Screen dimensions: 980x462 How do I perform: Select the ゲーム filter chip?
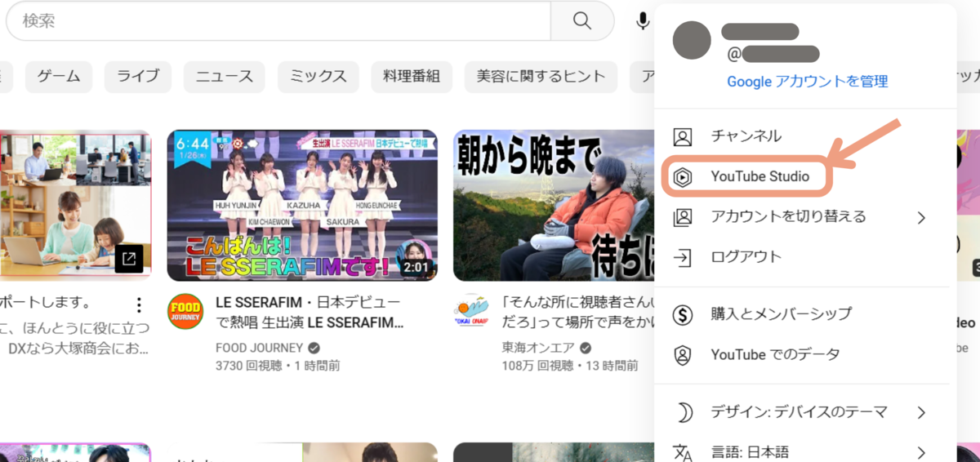pyautogui.click(x=59, y=77)
